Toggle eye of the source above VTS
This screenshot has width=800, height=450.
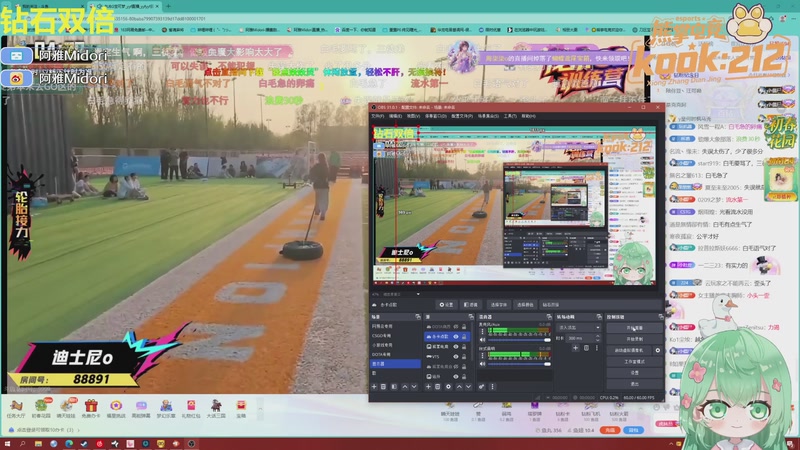click(456, 346)
